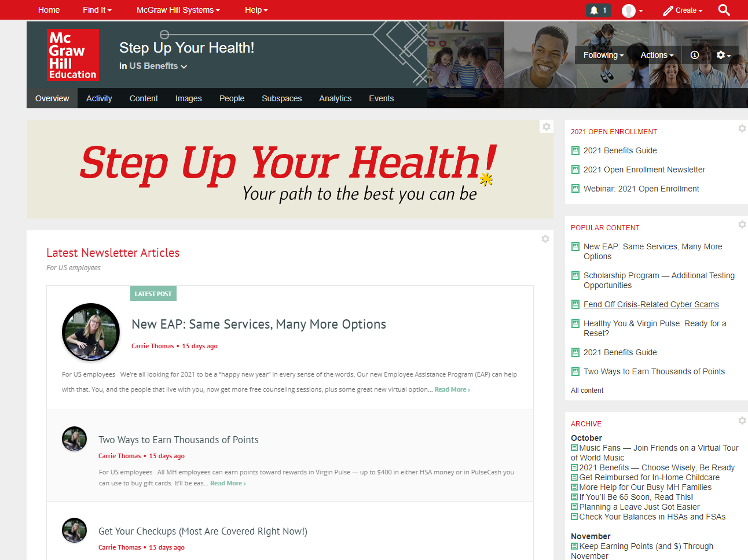Click document icon beside If You'll Be 65 Soon
The width and height of the screenshot is (748, 560).
click(574, 497)
